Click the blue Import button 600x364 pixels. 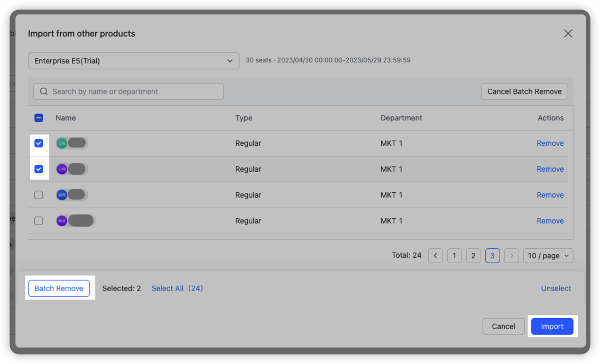pyautogui.click(x=552, y=326)
